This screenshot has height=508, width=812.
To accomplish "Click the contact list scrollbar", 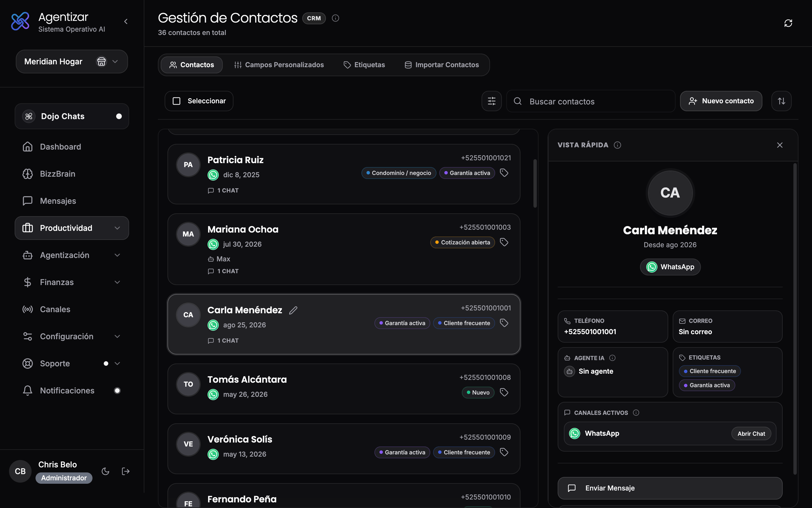I will pos(535,183).
